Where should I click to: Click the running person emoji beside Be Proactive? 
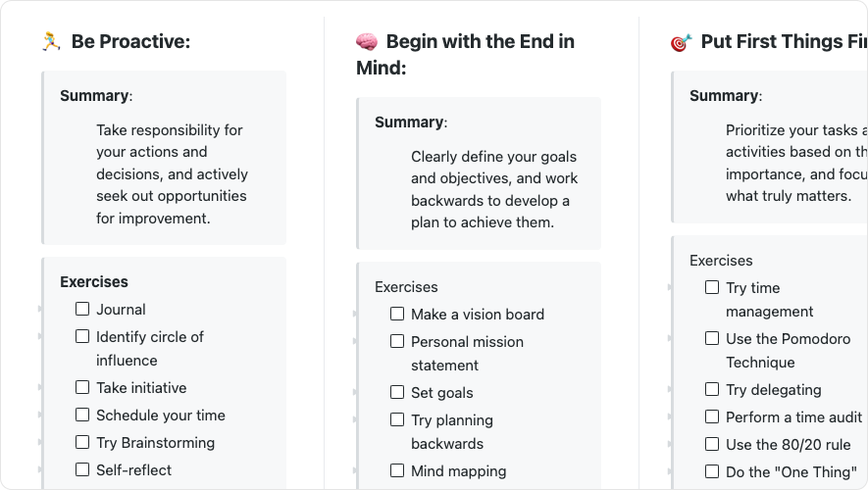coord(52,41)
